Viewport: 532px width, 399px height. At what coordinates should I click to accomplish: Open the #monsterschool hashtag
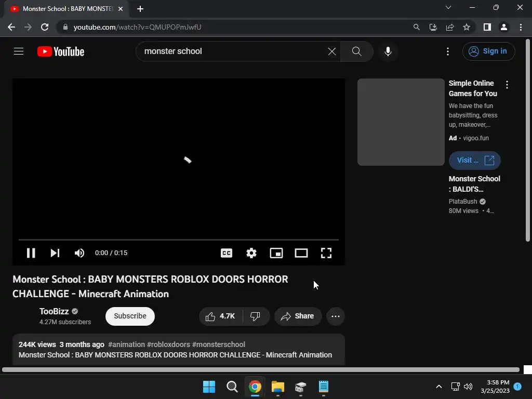pyautogui.click(x=219, y=344)
